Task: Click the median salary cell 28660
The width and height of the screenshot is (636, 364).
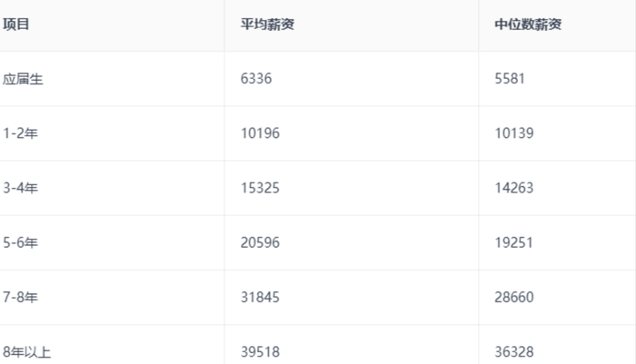Action: pos(512,297)
